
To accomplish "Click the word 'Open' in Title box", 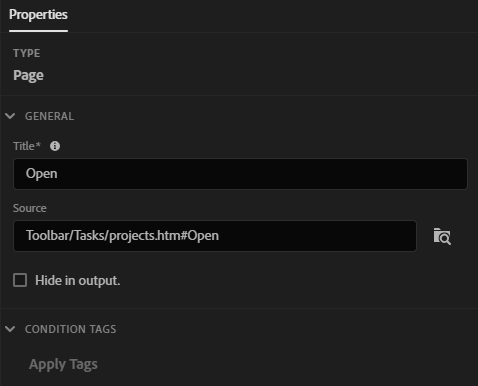I will pyautogui.click(x=42, y=174).
